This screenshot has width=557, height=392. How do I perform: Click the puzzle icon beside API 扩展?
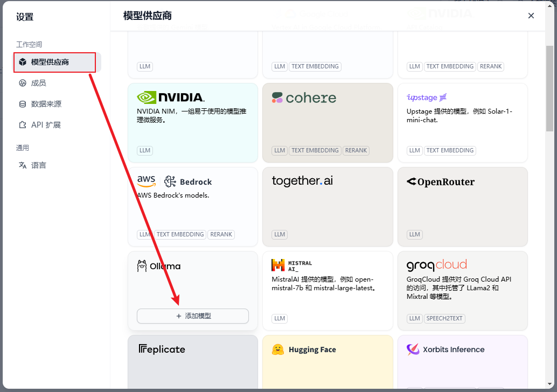(x=23, y=125)
